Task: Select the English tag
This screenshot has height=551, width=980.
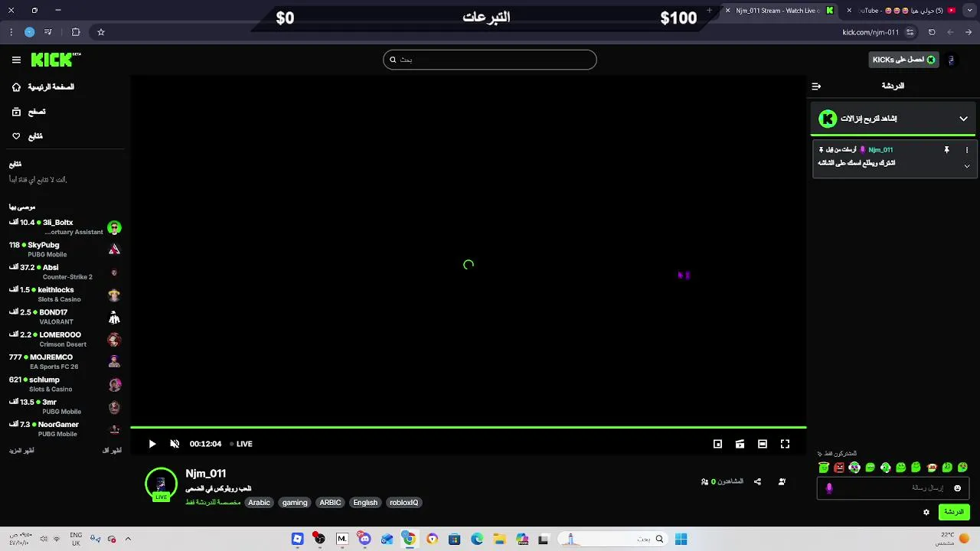Action: point(365,503)
